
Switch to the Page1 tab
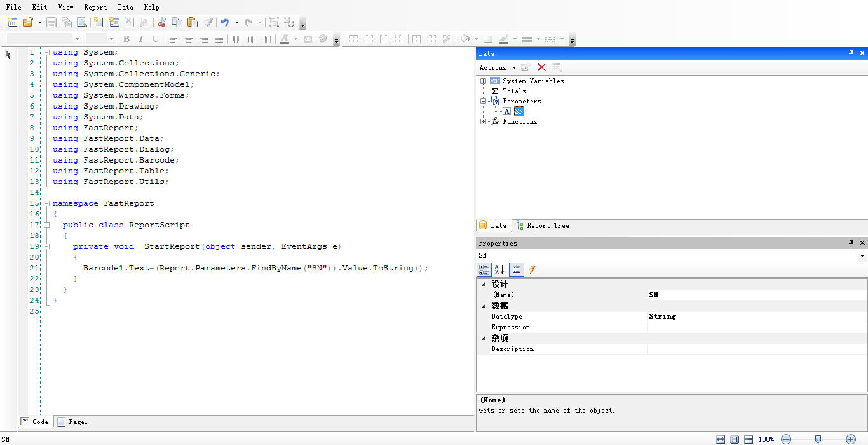(x=72, y=422)
